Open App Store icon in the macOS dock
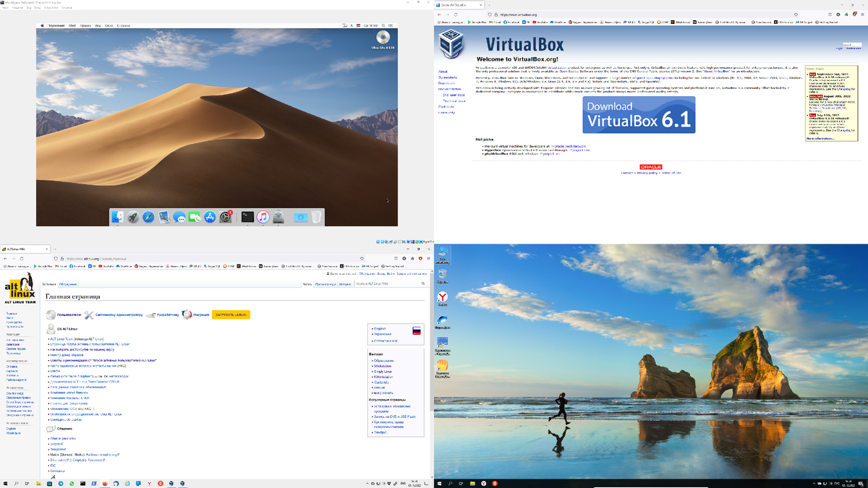 tap(210, 216)
